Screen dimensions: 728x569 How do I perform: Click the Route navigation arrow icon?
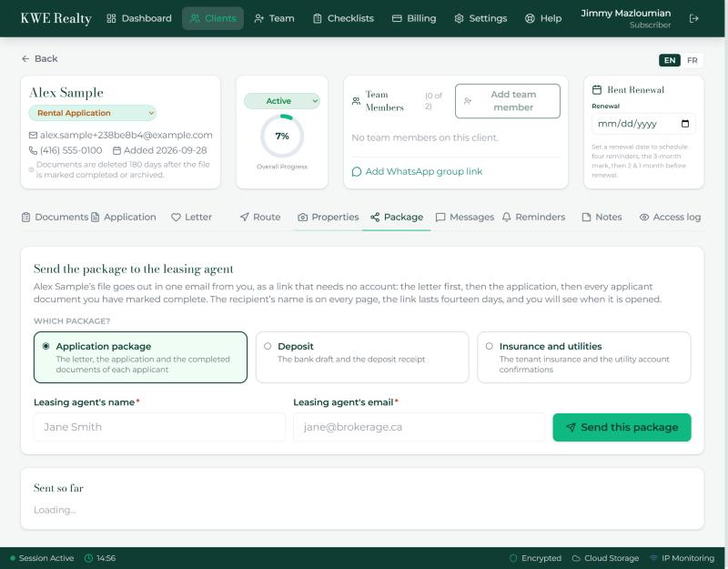244,217
